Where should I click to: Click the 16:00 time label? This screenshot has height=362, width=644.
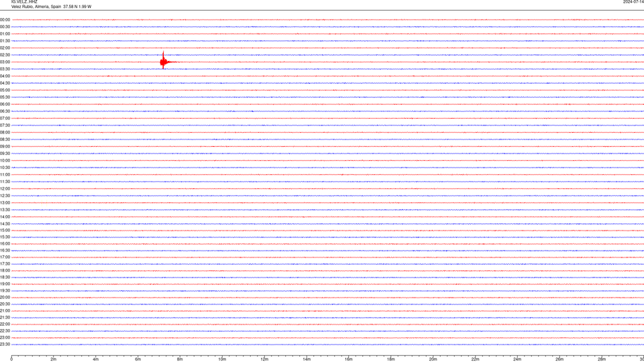click(x=5, y=244)
